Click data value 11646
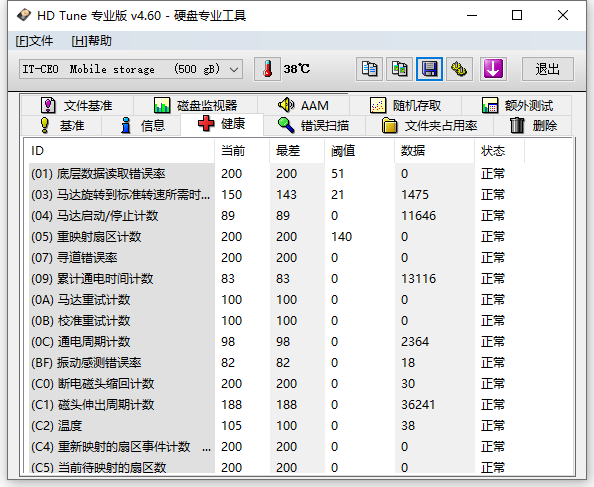Image resolution: width=594 pixels, height=487 pixels. coord(418,216)
